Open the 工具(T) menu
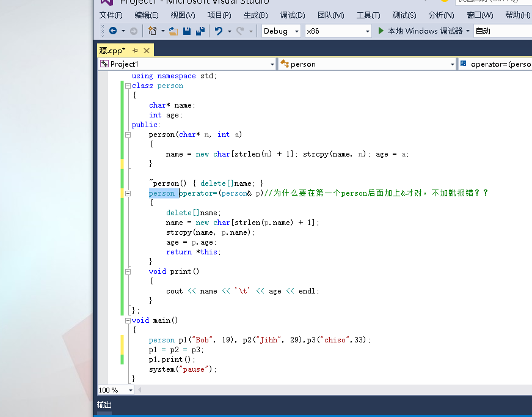The image size is (532, 417). coord(368,15)
